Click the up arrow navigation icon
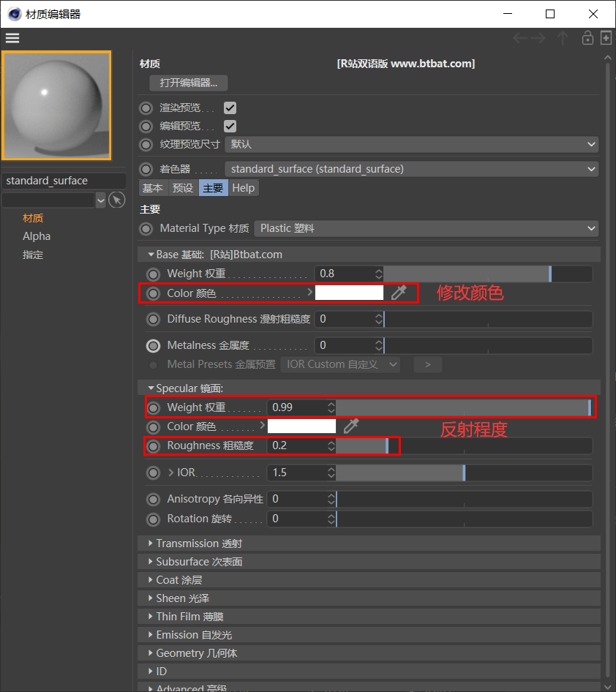Image resolution: width=616 pixels, height=692 pixels. click(x=563, y=38)
